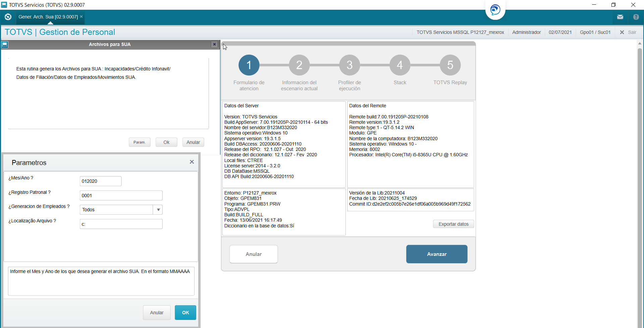Open the TOTVS assistant chat icon
The image size is (644, 328).
tap(495, 10)
